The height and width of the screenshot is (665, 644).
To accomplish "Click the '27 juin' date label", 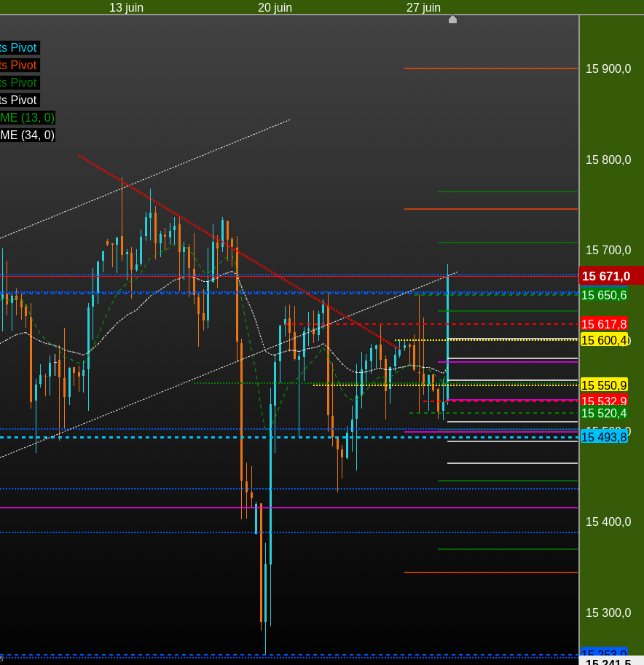I will tap(423, 7).
